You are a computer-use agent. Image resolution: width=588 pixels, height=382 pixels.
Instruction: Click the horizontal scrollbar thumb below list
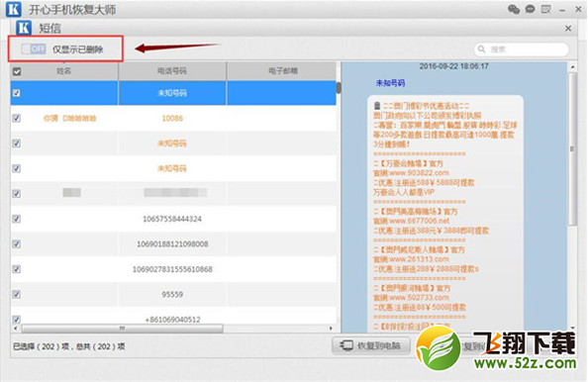point(122,329)
